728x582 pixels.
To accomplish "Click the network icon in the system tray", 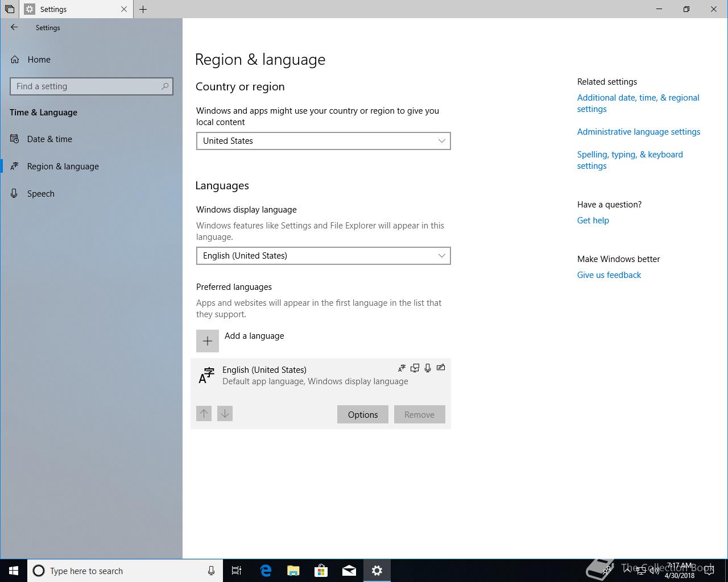I will (641, 571).
